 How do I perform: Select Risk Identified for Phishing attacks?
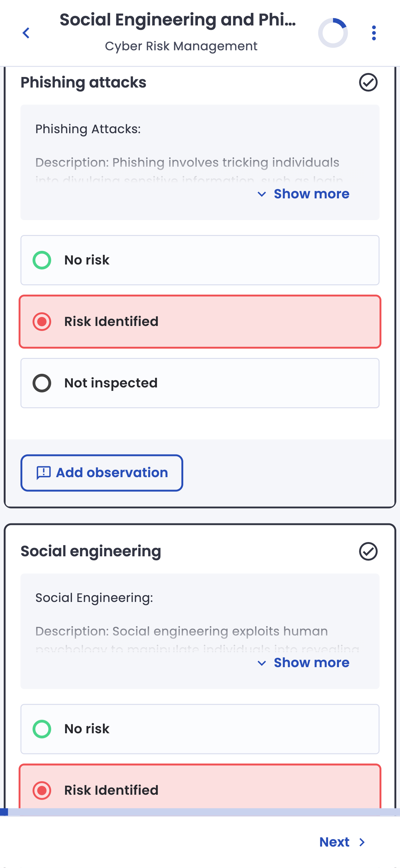tap(200, 321)
